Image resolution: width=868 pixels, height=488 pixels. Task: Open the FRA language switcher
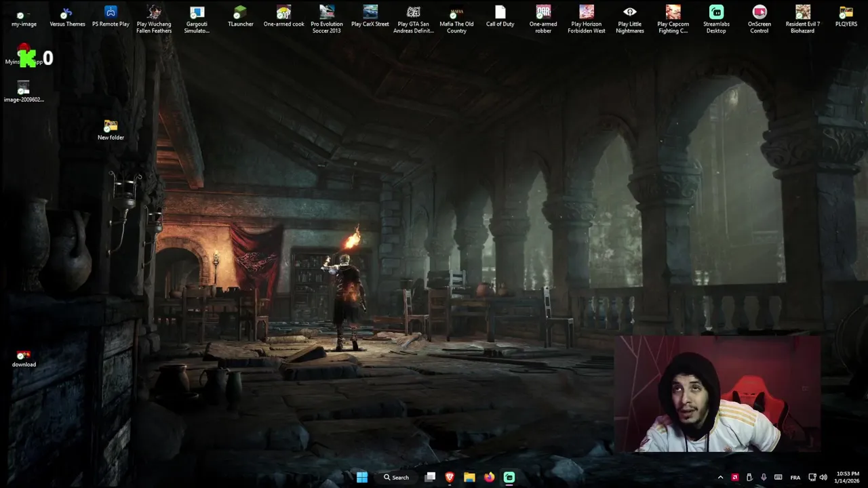(795, 477)
